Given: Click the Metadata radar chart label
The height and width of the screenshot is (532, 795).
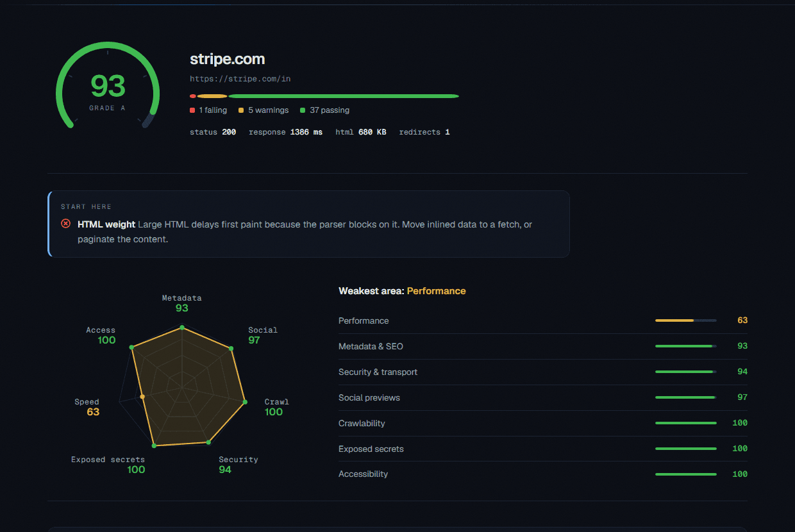Looking at the screenshot, I should 181,298.
